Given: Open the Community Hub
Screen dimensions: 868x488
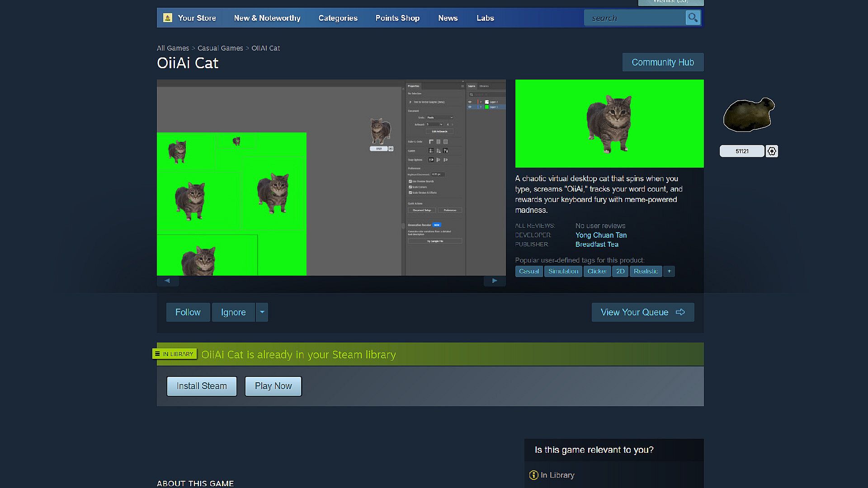Looking at the screenshot, I should 662,62.
